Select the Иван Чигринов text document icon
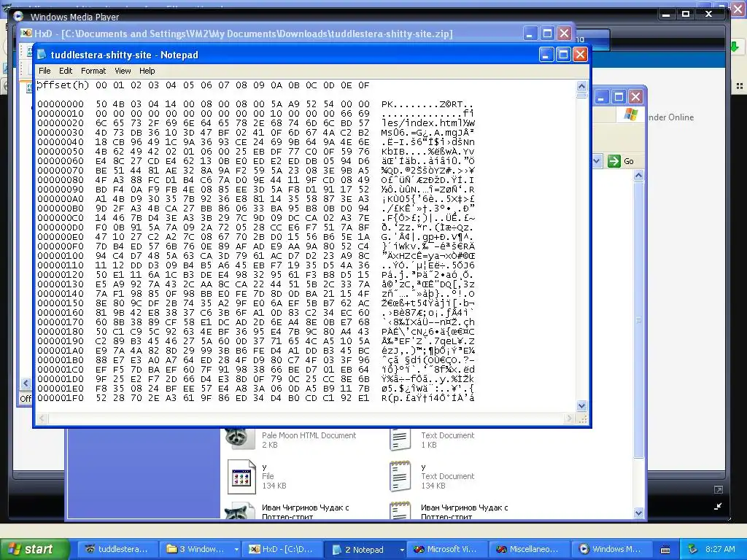Screen dimensions: 747x560 (400, 510)
